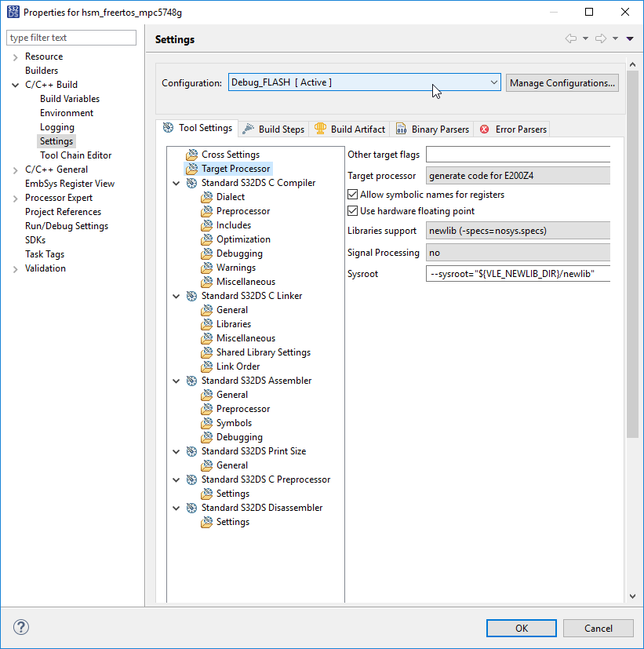This screenshot has height=649, width=644.
Task: Select Tool Chain Editor in sidebar
Action: (x=75, y=155)
